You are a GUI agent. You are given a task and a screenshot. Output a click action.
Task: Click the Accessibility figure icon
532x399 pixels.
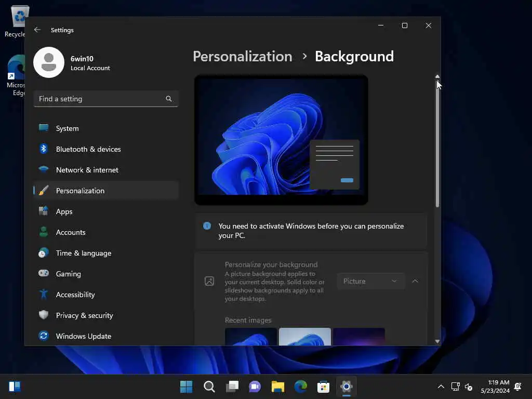[x=44, y=294]
